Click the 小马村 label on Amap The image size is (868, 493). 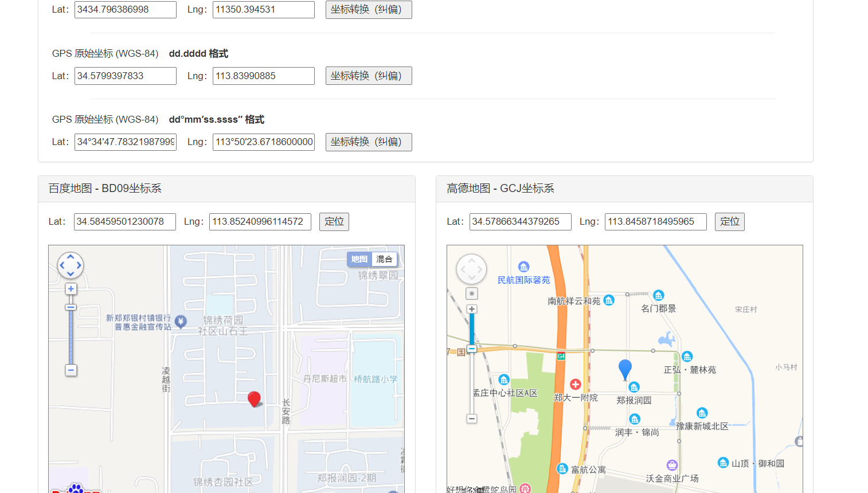click(786, 367)
